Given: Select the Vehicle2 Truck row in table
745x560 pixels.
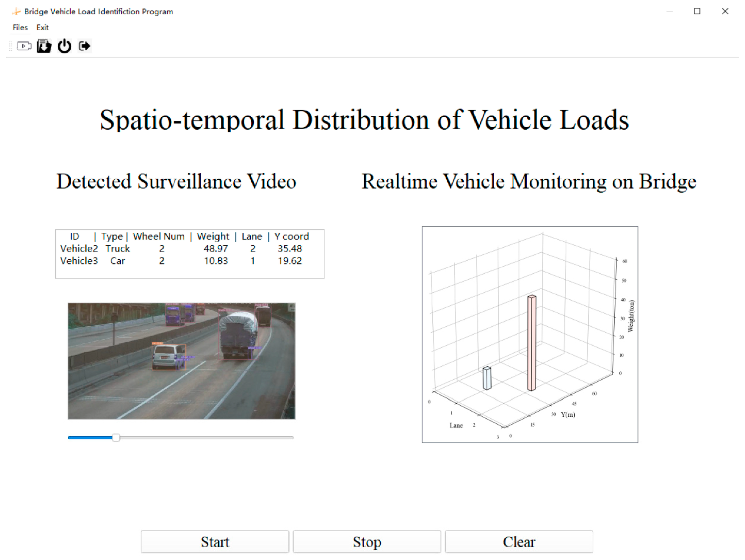Looking at the screenshot, I should [181, 249].
